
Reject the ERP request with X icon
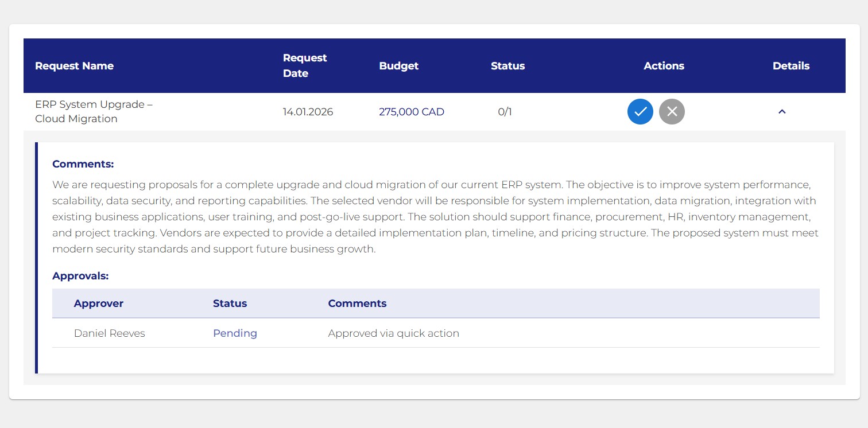pyautogui.click(x=672, y=112)
